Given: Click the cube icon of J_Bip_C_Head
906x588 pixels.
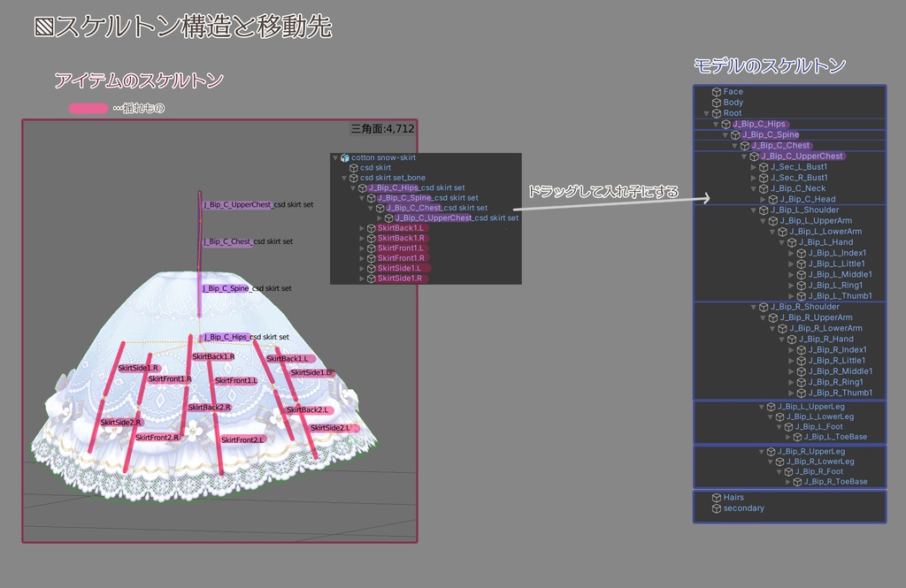Looking at the screenshot, I should tap(773, 199).
